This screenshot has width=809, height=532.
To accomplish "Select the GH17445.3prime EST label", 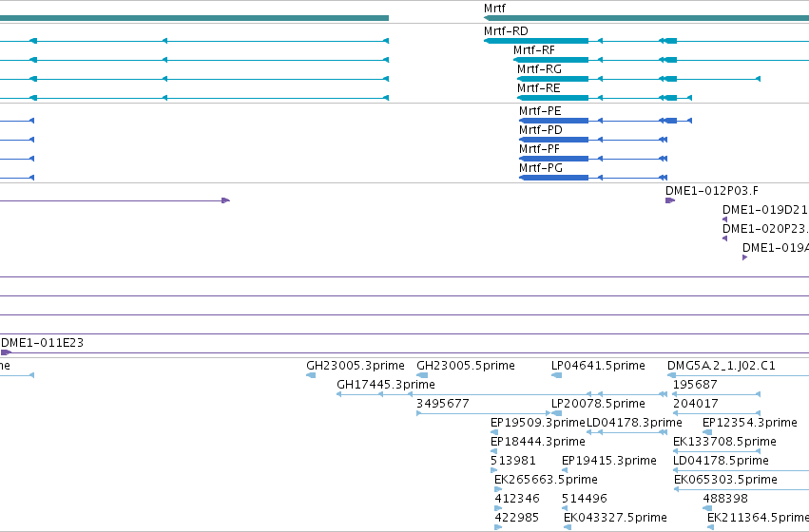I will tap(385, 385).
